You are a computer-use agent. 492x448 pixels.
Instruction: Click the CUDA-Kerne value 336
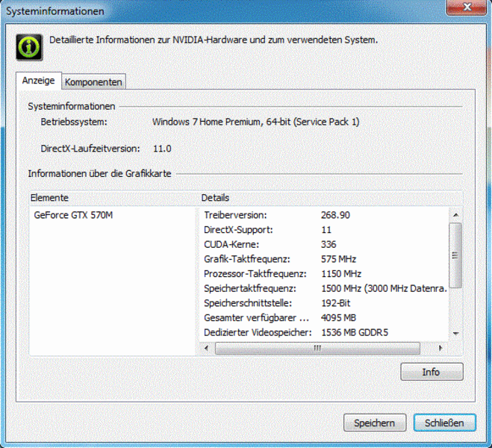click(328, 244)
